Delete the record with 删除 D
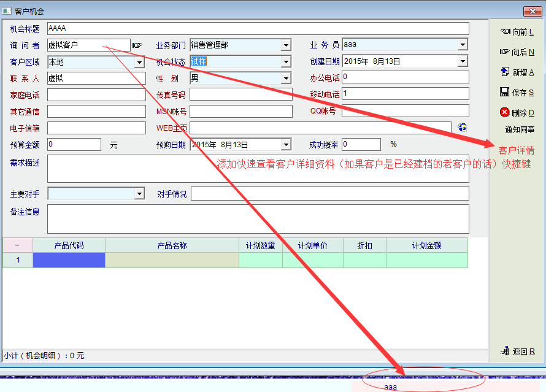 (517, 112)
